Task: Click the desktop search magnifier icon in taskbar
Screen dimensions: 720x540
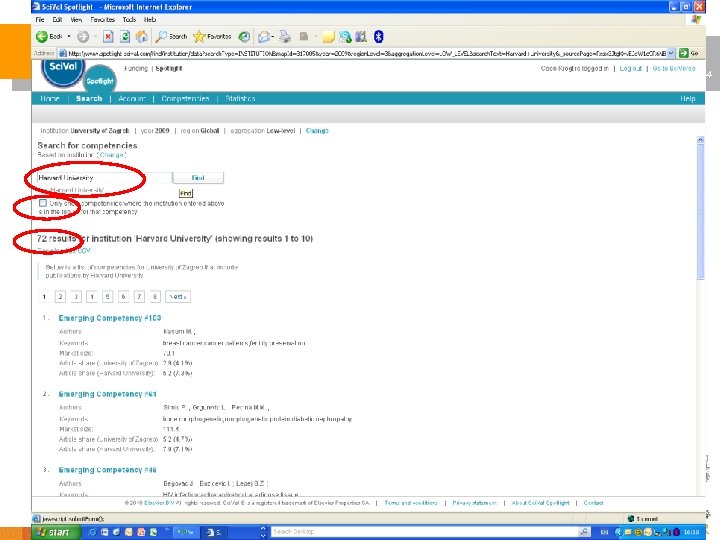Action: tap(584, 532)
